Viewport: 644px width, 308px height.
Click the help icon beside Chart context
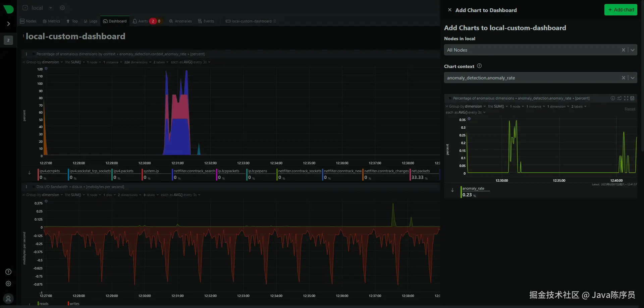tap(479, 66)
